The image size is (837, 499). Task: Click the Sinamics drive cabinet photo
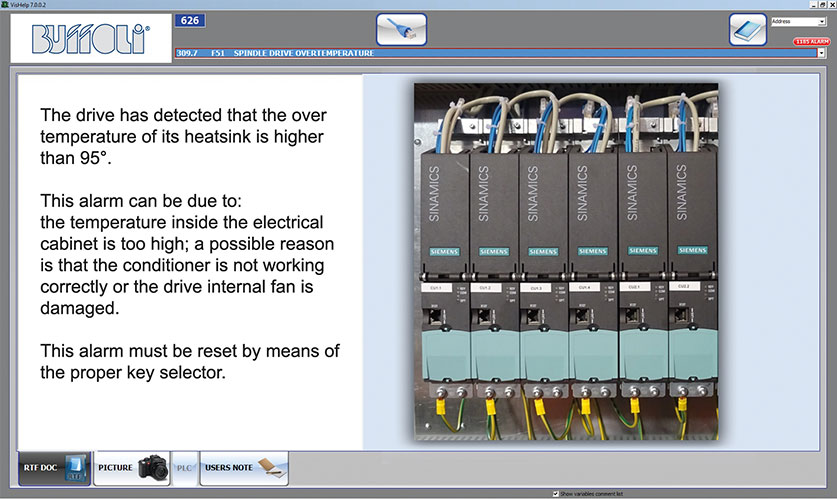tap(567, 259)
